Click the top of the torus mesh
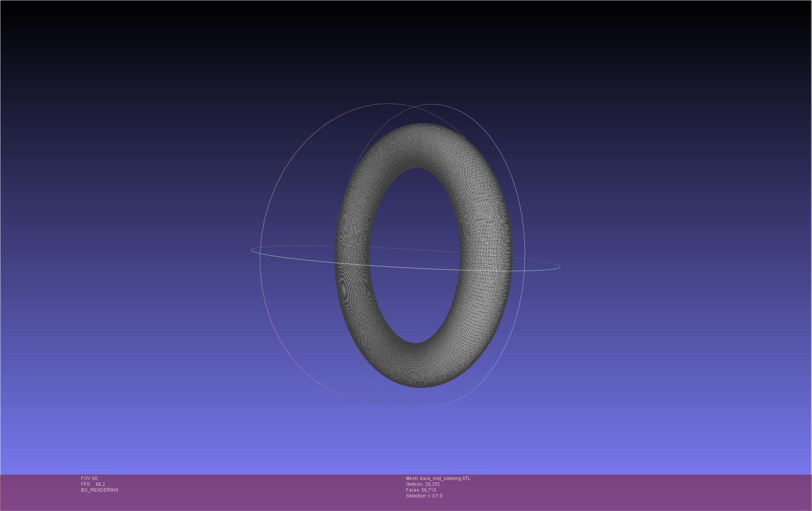 (x=420, y=145)
